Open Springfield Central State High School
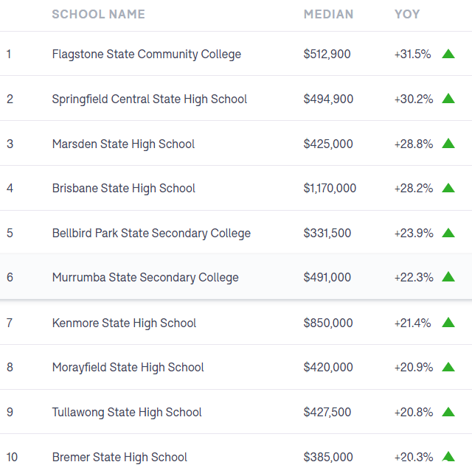Viewport: 472px width, 476px height. pyautogui.click(x=150, y=99)
